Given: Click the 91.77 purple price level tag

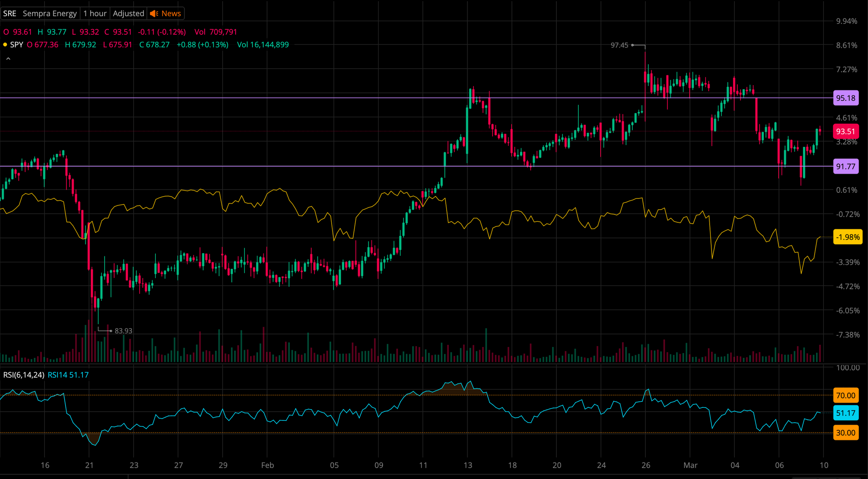Looking at the screenshot, I should (x=845, y=166).
